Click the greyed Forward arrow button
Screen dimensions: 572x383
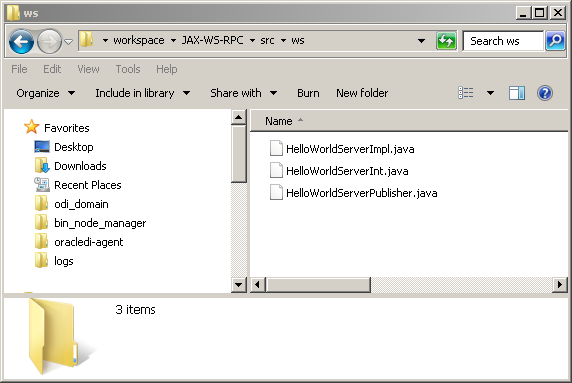point(49,42)
